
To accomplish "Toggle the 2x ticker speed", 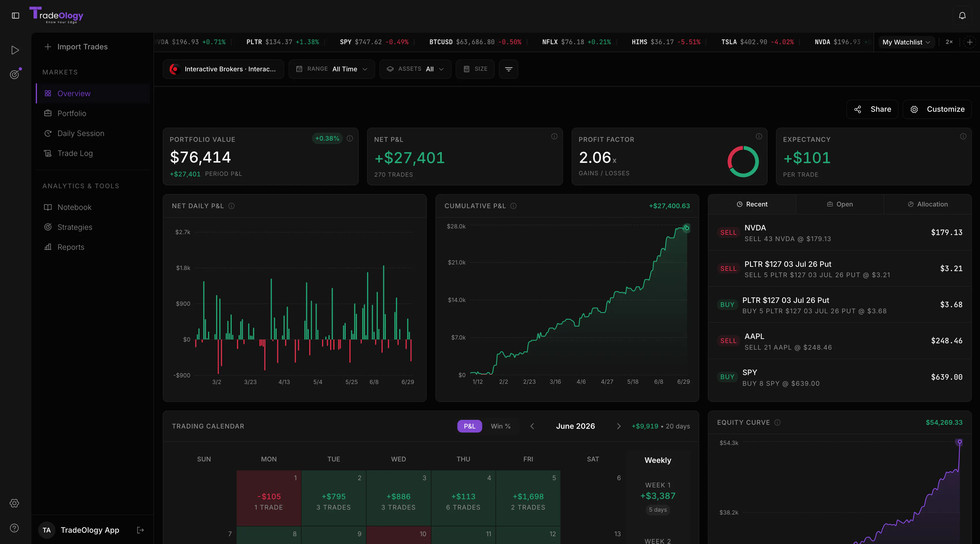I will click(949, 42).
